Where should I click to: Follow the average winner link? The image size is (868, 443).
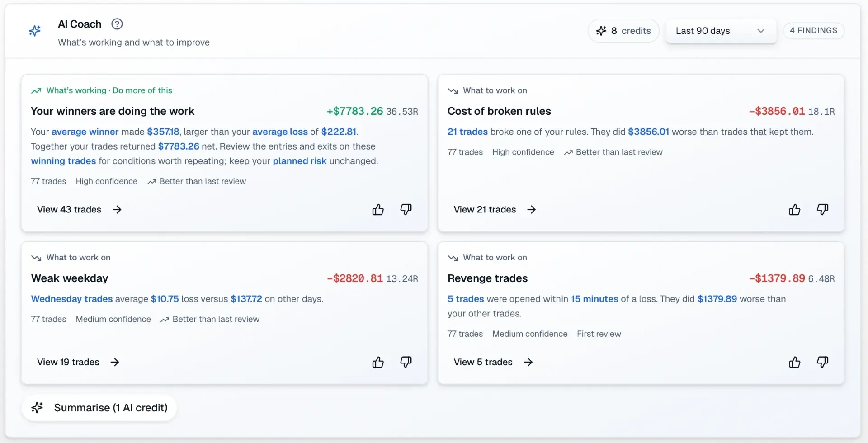pos(85,132)
